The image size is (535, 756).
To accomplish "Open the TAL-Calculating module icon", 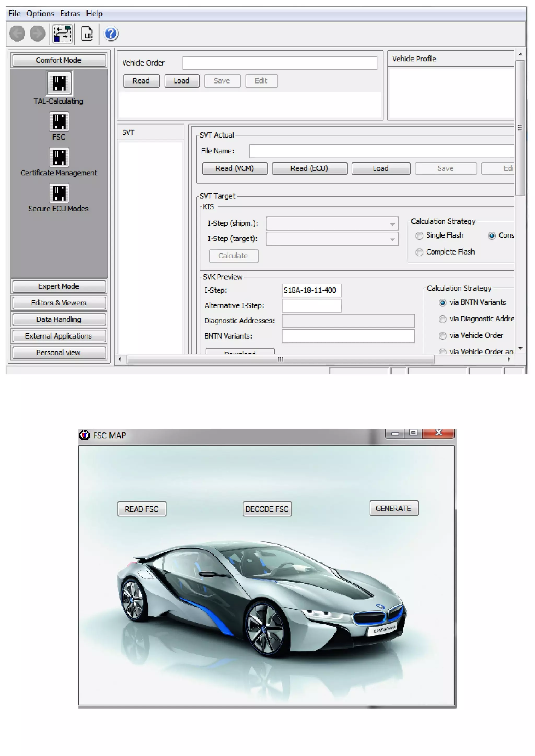I will coord(59,83).
